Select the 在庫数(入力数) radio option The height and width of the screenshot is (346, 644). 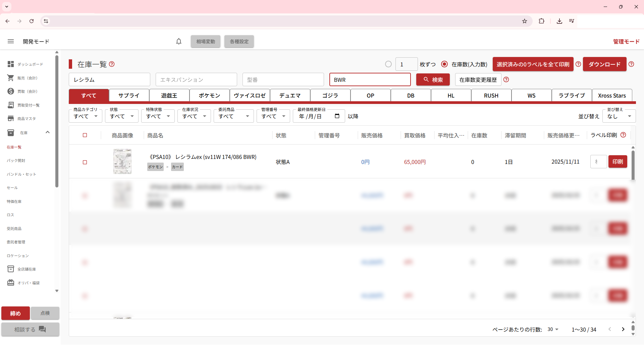(x=444, y=64)
